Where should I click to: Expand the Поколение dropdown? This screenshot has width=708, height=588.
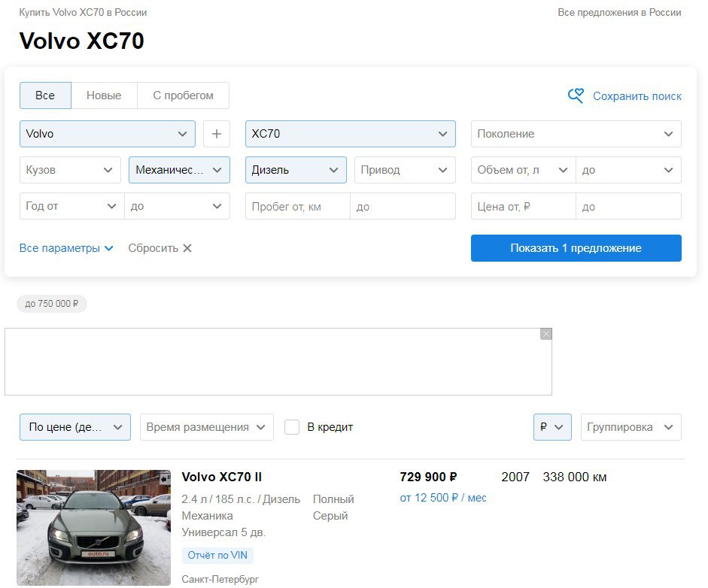click(576, 134)
